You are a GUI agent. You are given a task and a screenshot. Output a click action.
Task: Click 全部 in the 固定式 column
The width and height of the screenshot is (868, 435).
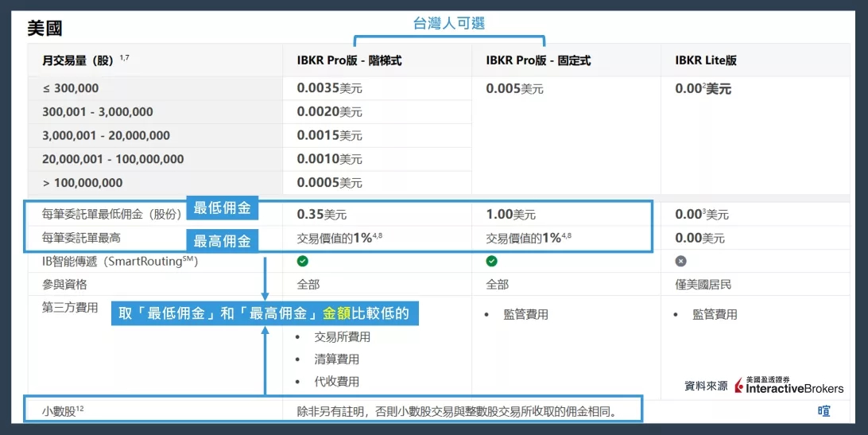[497, 285]
